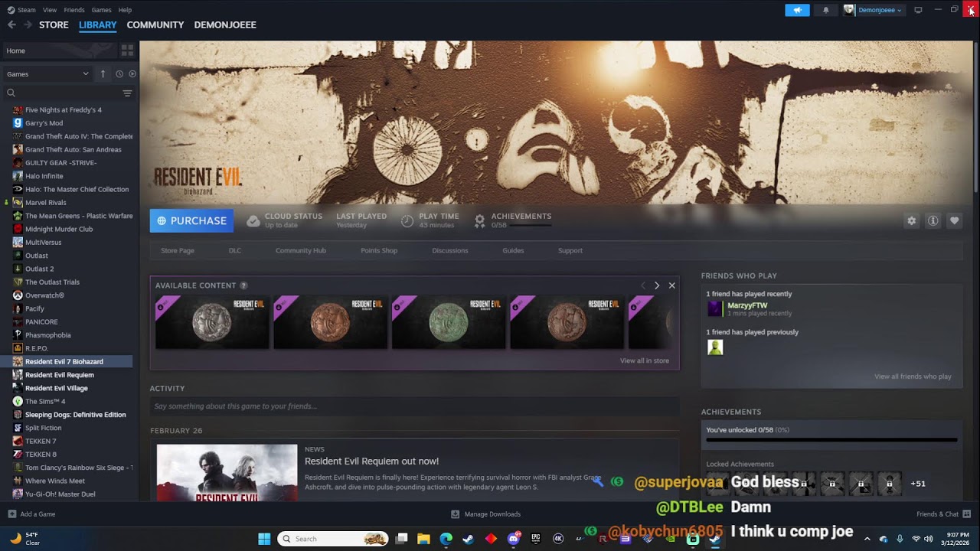The width and height of the screenshot is (980, 551).
Task: Open game settings gear icon
Action: [x=911, y=220]
